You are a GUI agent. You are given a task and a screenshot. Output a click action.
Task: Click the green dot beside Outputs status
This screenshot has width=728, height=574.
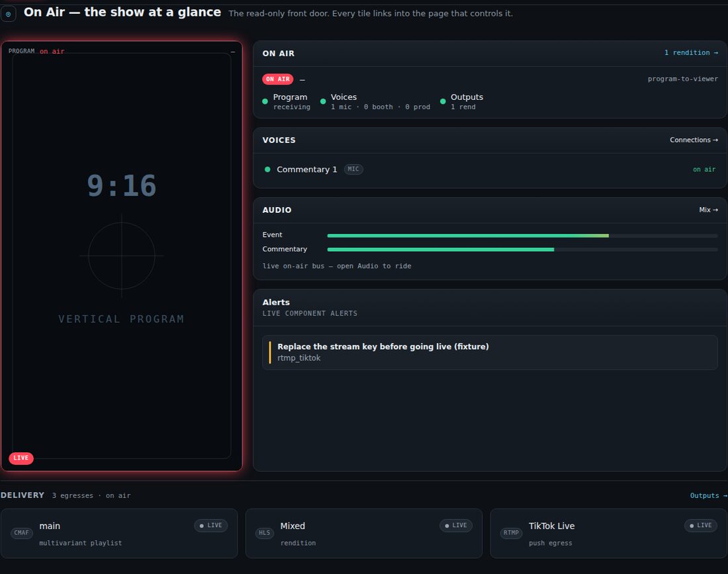(443, 102)
